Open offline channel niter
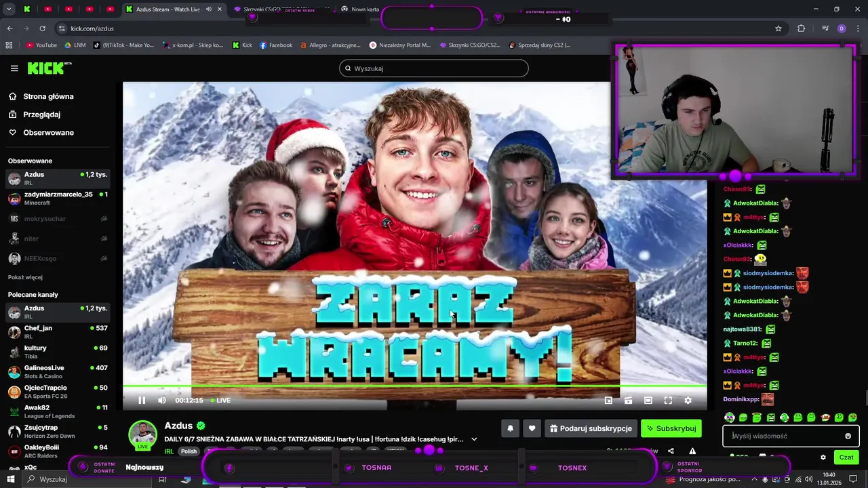This screenshot has height=488, width=868. [58, 239]
